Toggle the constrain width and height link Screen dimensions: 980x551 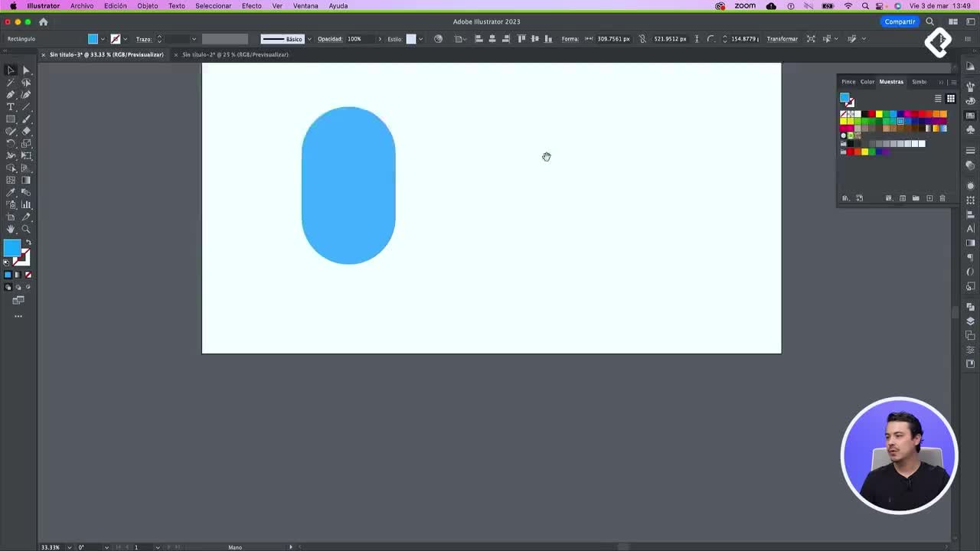click(642, 39)
